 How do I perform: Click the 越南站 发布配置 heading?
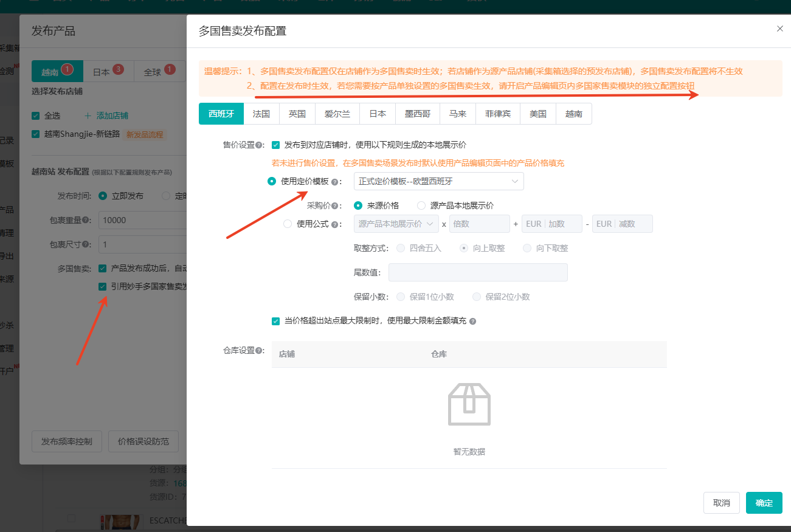[60, 171]
